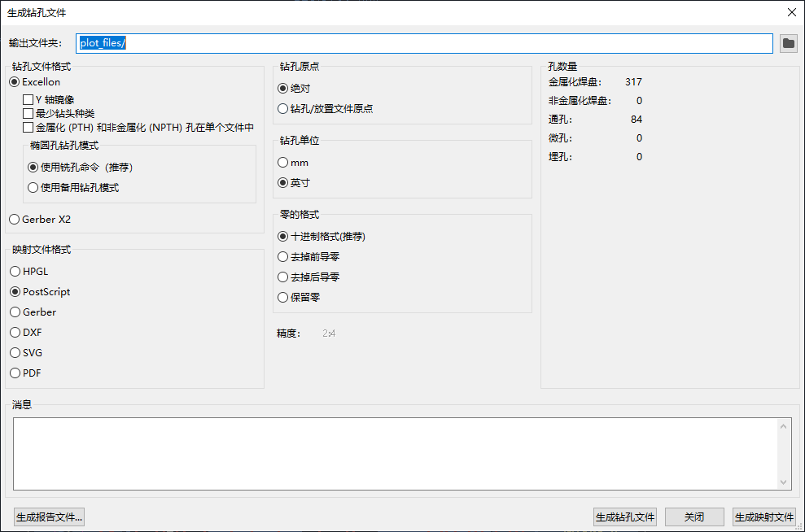Select 去掉前导零 zero format

tap(282, 256)
